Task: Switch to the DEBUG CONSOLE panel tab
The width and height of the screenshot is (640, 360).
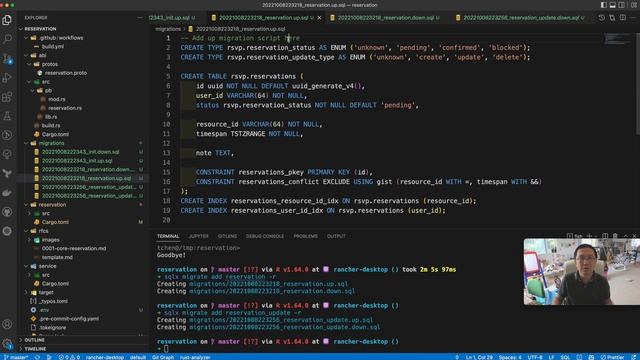Action: 264,236
